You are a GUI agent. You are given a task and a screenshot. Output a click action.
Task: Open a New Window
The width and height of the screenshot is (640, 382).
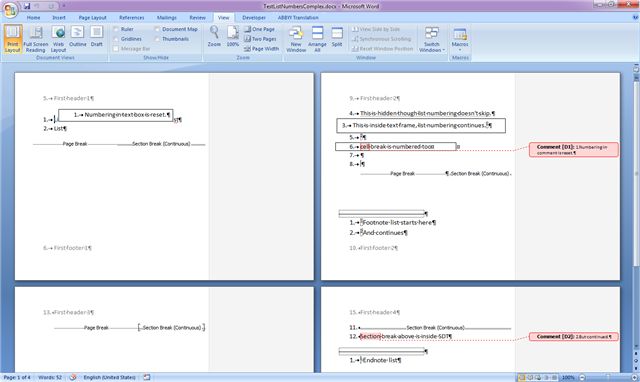296,39
